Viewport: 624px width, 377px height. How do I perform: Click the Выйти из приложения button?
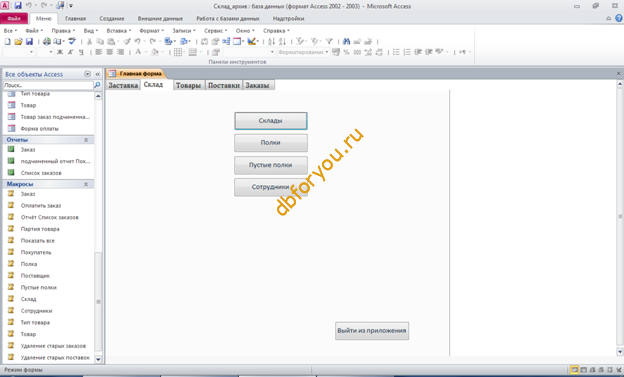point(372,331)
